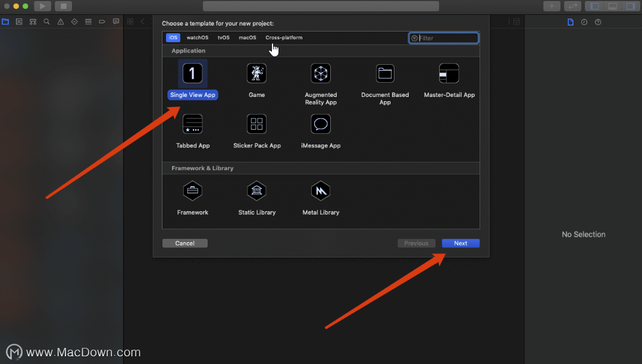Click the Filter search field
The image size is (642, 364).
click(443, 38)
